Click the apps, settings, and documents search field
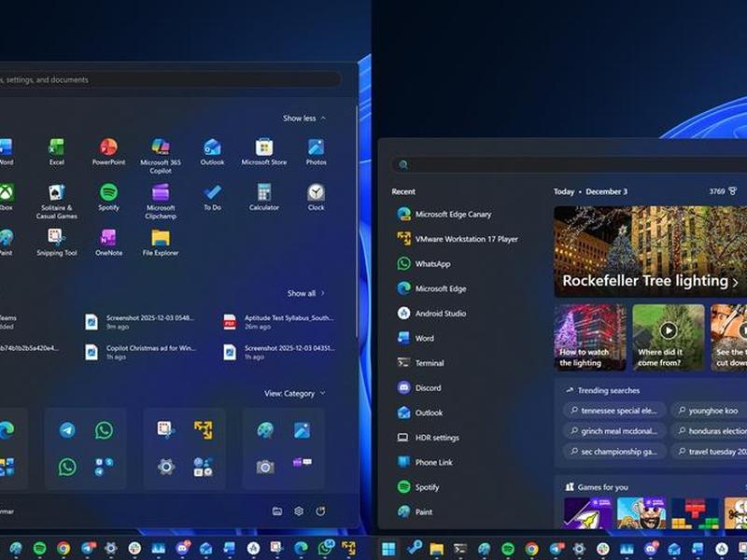This screenshot has height=560, width=747. click(x=170, y=79)
